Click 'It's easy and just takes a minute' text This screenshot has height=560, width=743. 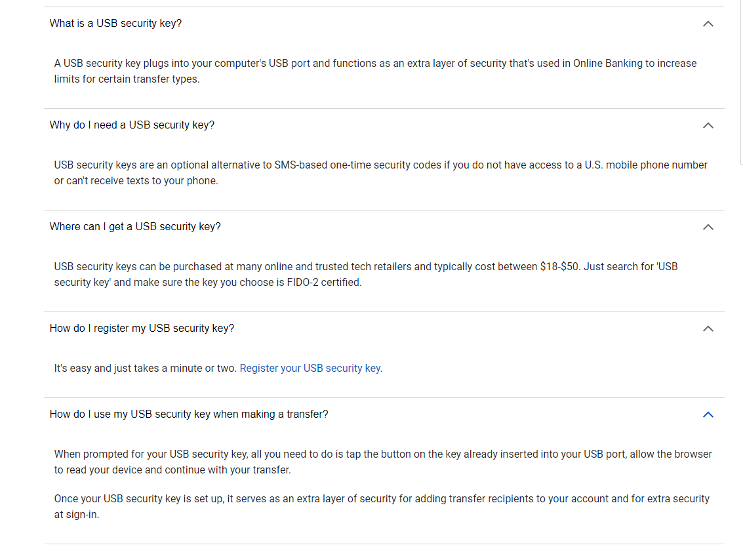pyautogui.click(x=145, y=368)
